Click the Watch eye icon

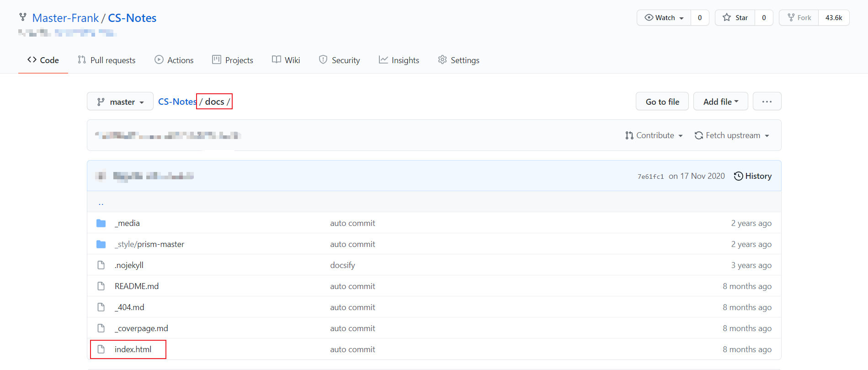[649, 17]
